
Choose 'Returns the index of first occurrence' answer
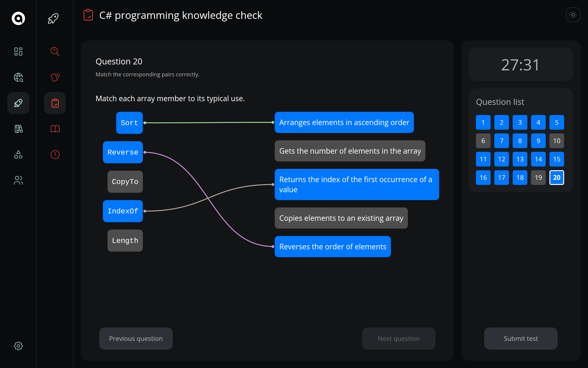coord(357,184)
